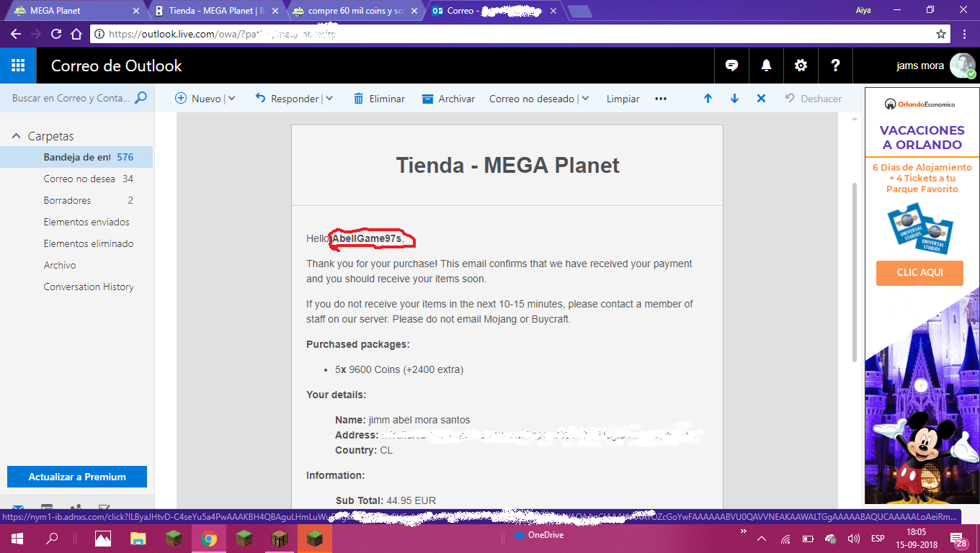This screenshot has width=980, height=553.
Task: Open a new browser tab
Action: tap(579, 11)
